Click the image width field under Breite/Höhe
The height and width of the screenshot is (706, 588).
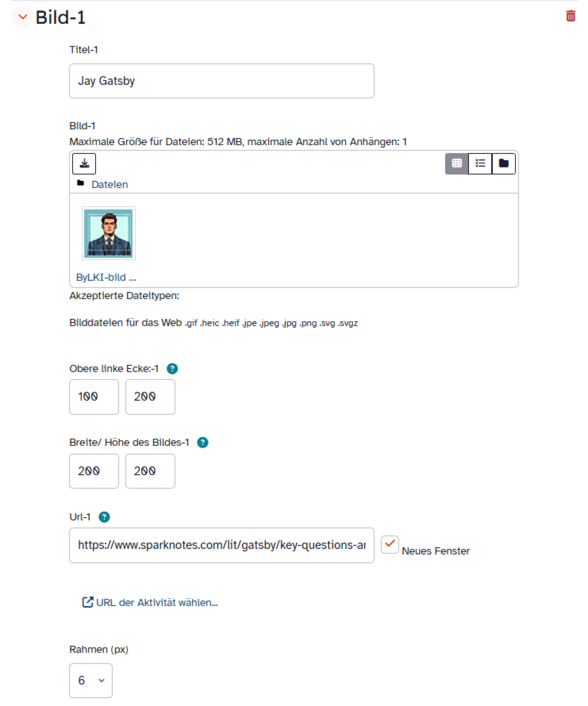94,471
